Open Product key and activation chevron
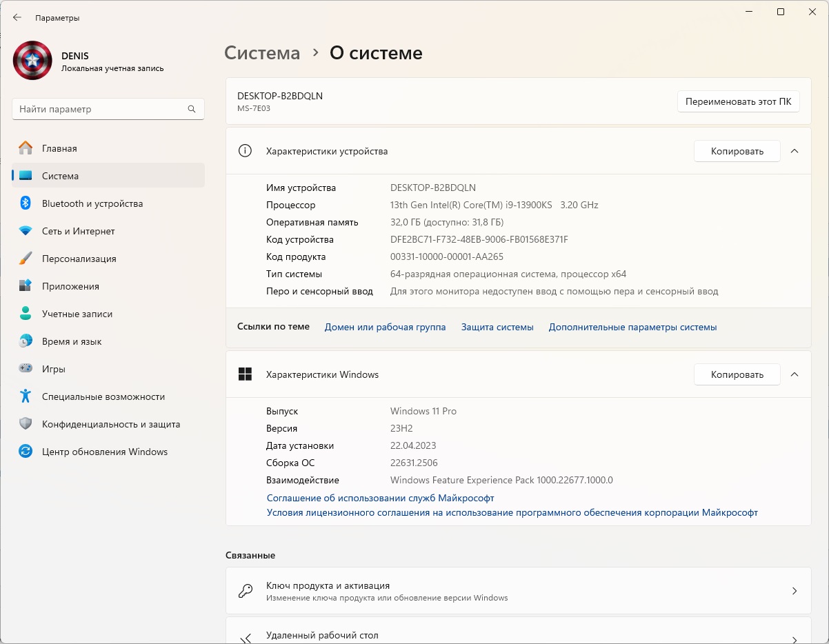The width and height of the screenshot is (829, 644). tap(795, 591)
